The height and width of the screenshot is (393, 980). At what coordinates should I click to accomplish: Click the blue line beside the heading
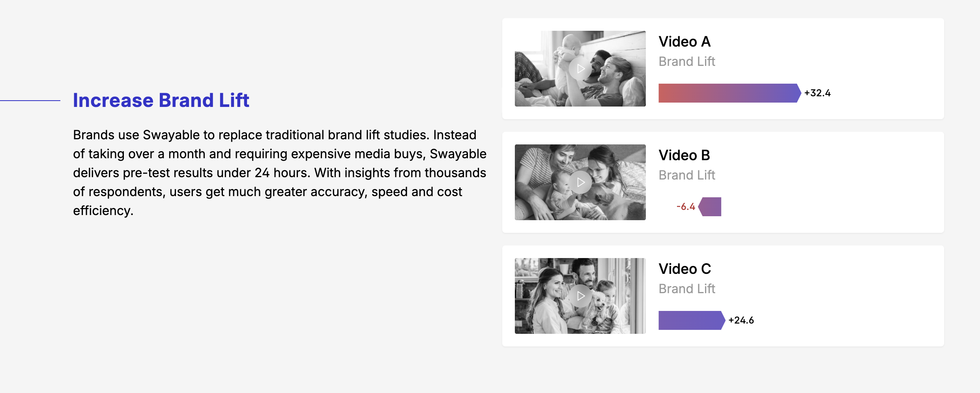tap(30, 101)
